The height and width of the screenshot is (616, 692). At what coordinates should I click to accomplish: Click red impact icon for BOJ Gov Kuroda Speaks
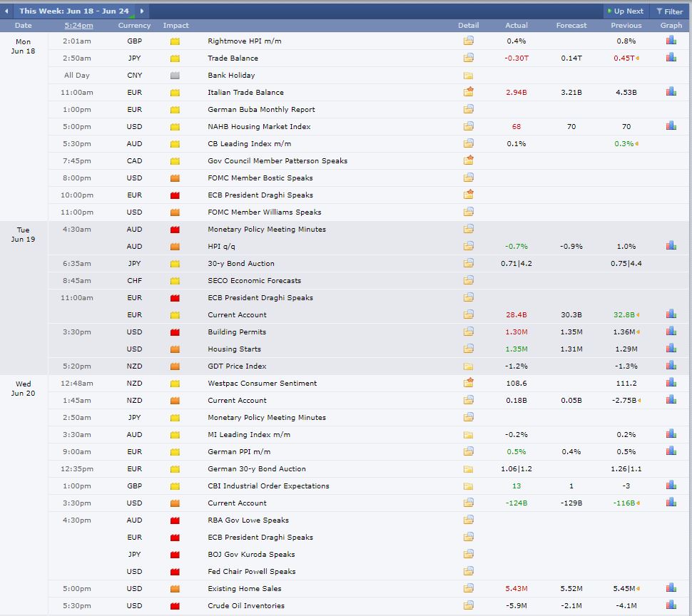click(175, 555)
